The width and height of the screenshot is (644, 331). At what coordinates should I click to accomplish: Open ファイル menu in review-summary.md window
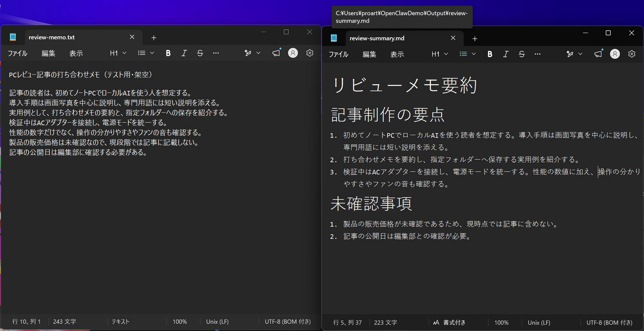click(338, 54)
